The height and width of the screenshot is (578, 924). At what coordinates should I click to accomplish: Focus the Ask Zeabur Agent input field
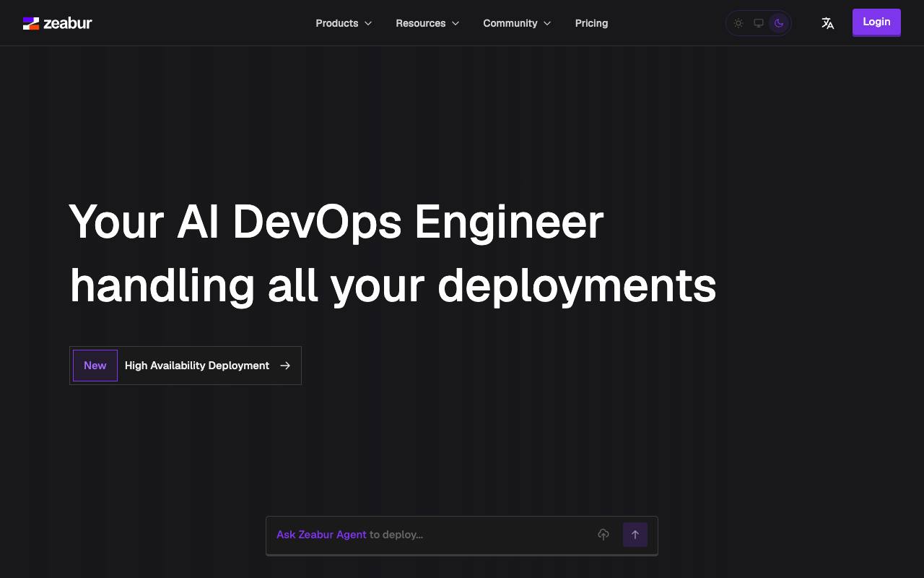(431, 535)
